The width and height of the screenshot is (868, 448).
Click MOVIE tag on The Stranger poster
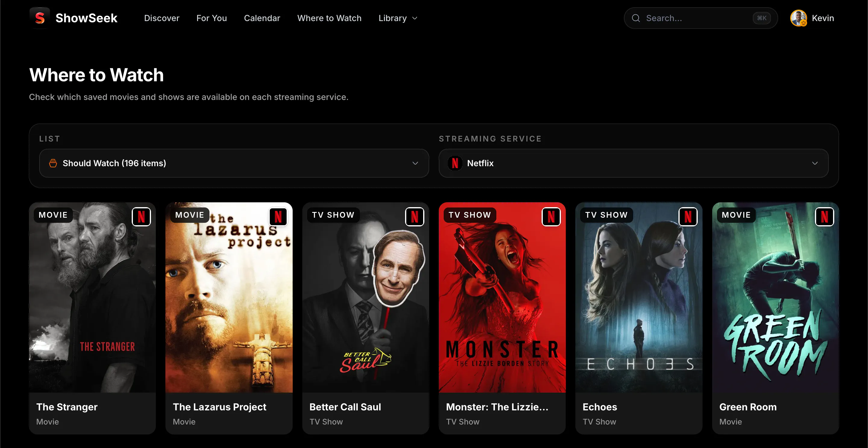point(53,215)
